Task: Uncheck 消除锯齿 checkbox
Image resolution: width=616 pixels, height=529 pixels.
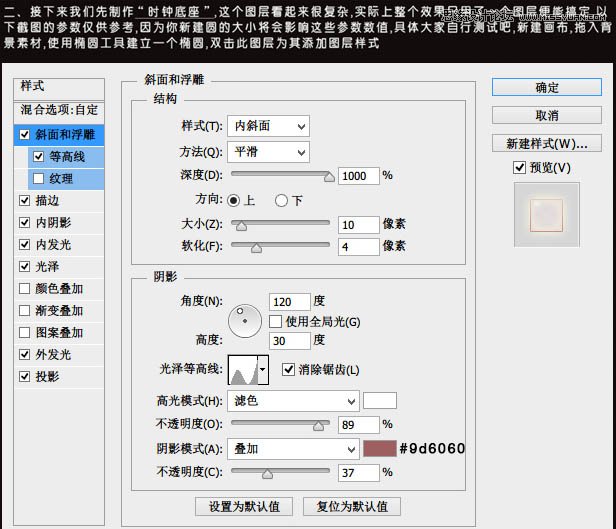Action: (288, 370)
